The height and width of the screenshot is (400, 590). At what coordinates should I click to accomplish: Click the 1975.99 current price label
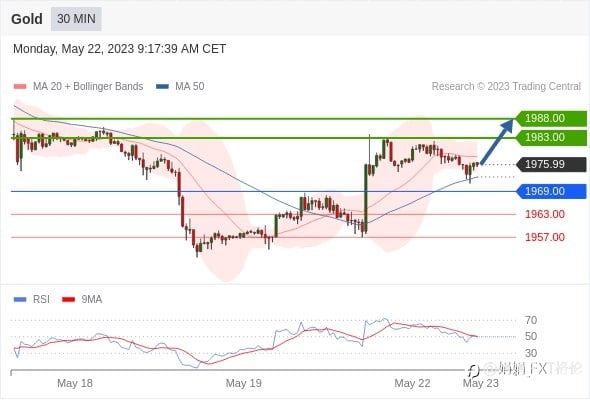pyautogui.click(x=551, y=164)
